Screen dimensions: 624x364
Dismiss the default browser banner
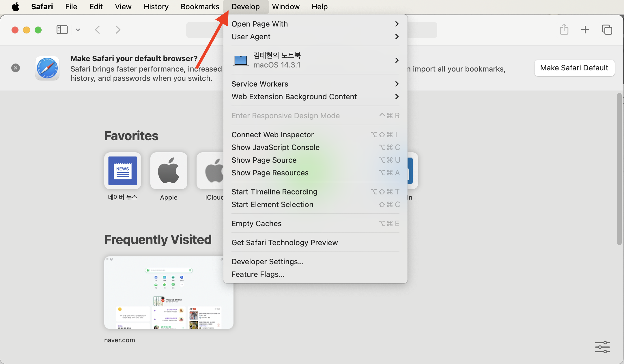16,68
